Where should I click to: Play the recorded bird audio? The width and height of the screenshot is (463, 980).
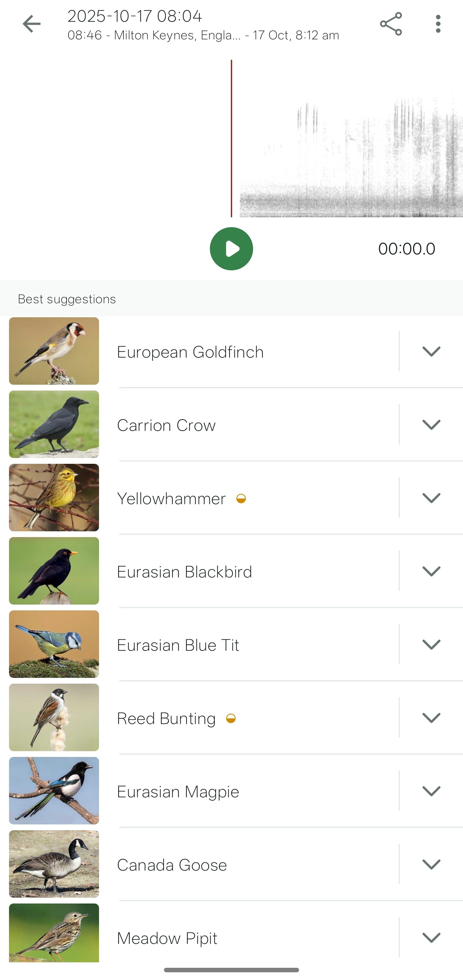(x=231, y=249)
